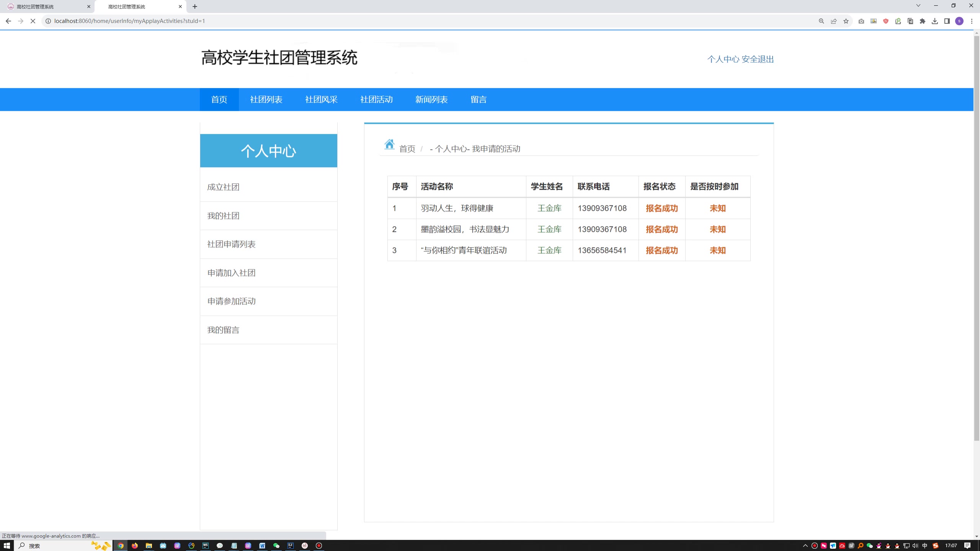Open 社团风采 in the navigation bar
The width and height of the screenshot is (980, 551).
pyautogui.click(x=322, y=99)
